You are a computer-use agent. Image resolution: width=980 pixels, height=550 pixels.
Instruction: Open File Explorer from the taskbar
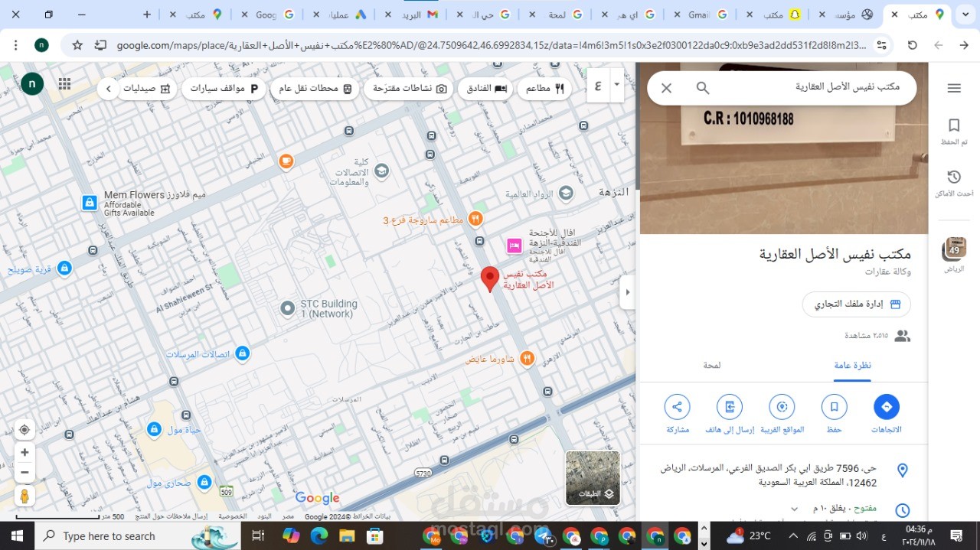[348, 536]
